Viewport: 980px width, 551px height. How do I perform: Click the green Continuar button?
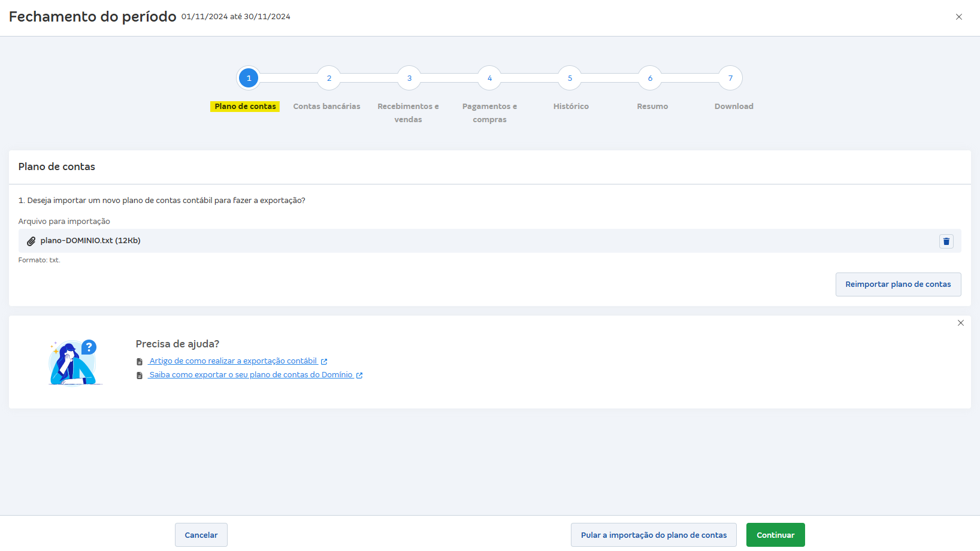775,535
